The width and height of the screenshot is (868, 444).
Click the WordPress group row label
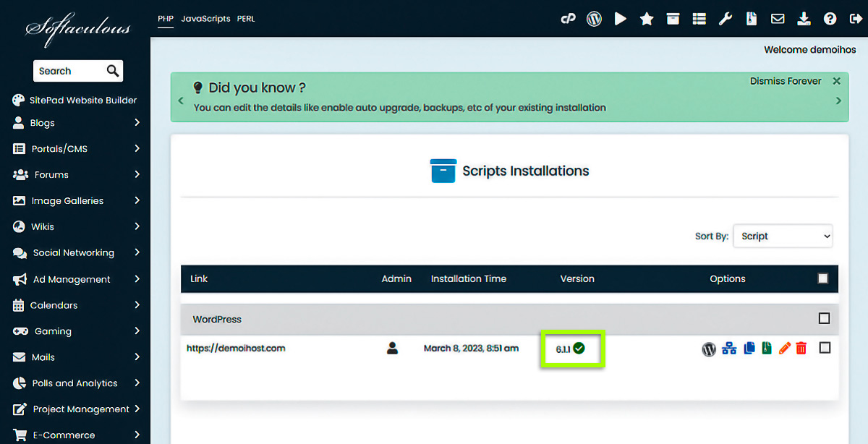(x=217, y=319)
